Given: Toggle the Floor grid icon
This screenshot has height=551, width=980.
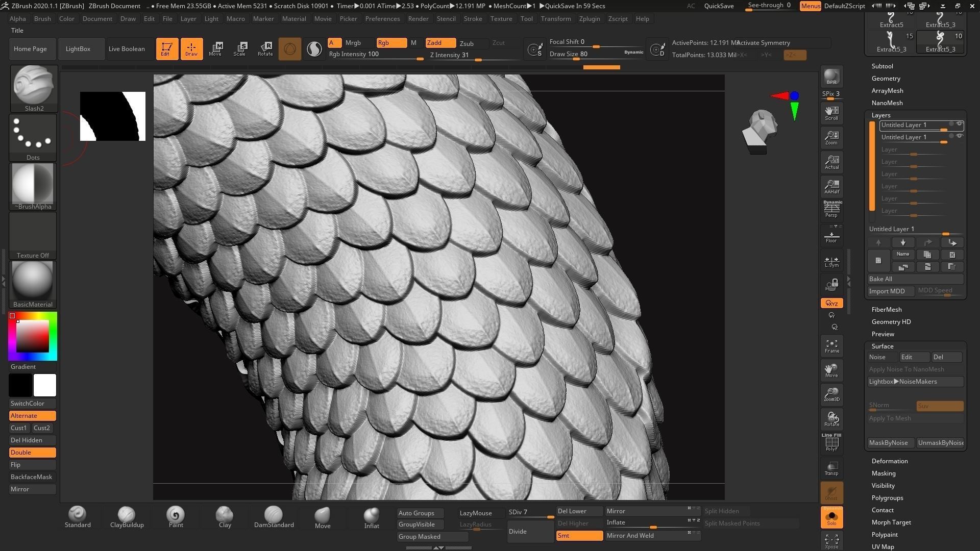Looking at the screenshot, I should pyautogui.click(x=831, y=236).
